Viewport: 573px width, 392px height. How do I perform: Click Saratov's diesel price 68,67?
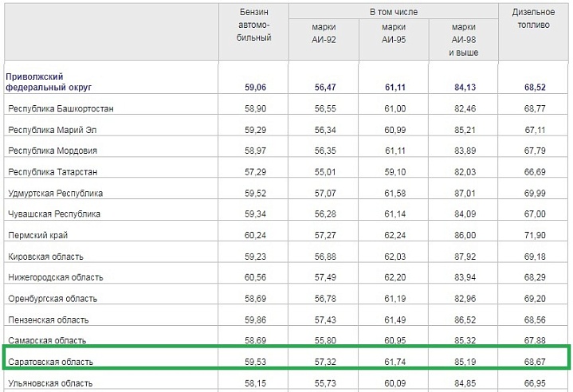(x=534, y=362)
